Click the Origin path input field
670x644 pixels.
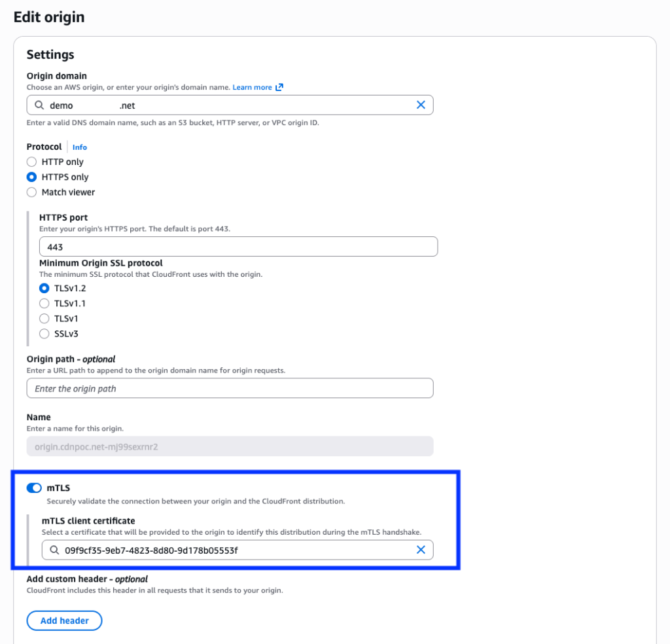pyautogui.click(x=229, y=388)
